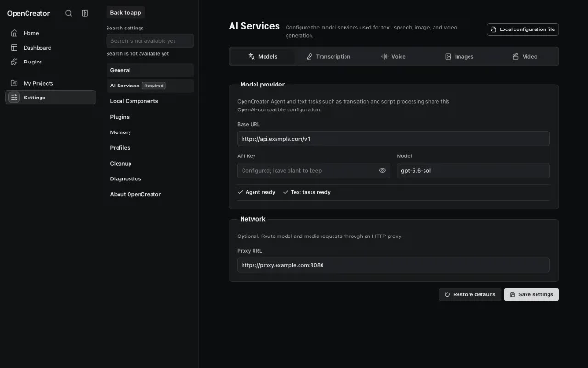The image size is (588, 368).
Task: Click the Save settings button
Action: point(531,294)
